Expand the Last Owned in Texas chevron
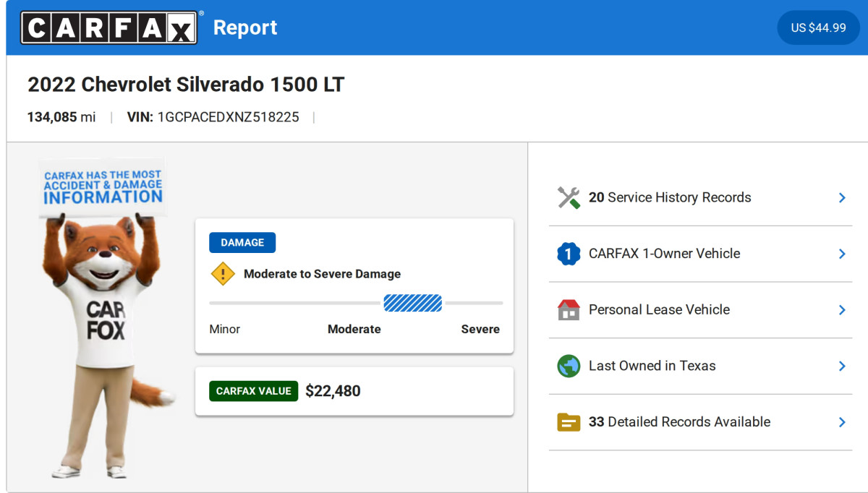 pos(842,366)
